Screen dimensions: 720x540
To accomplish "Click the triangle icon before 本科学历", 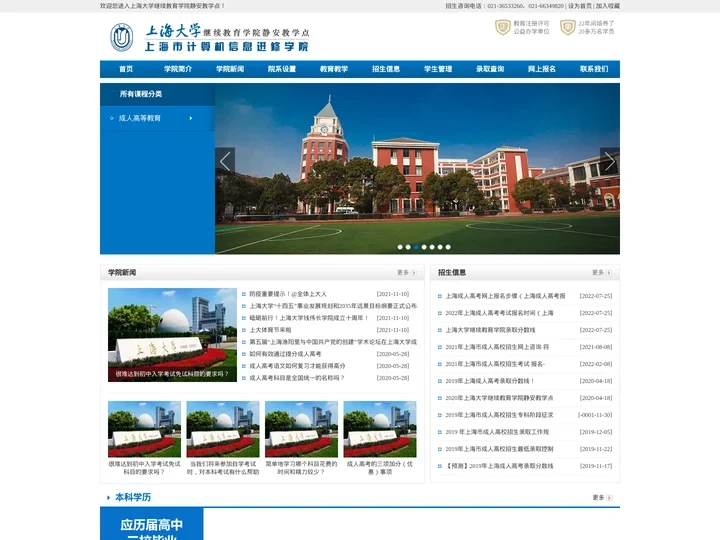I will point(108,497).
